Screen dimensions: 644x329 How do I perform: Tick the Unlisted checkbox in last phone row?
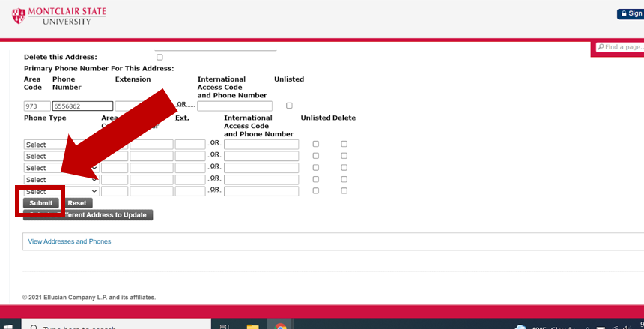315,191
